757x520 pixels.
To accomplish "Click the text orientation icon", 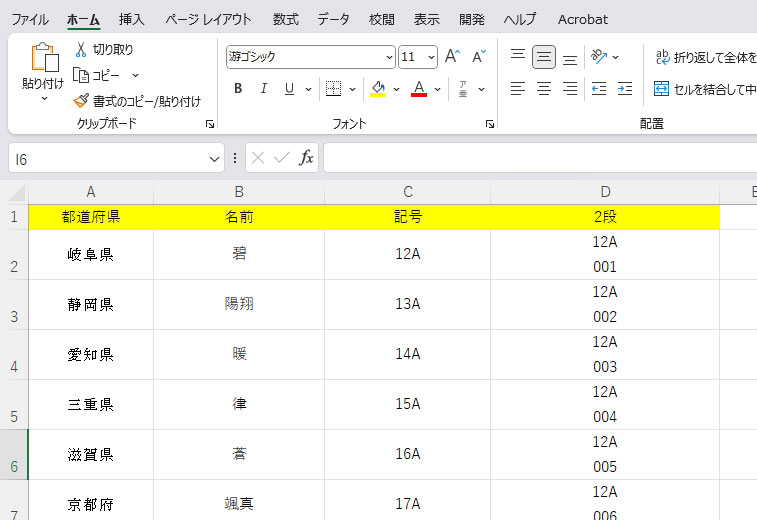I will [x=598, y=57].
